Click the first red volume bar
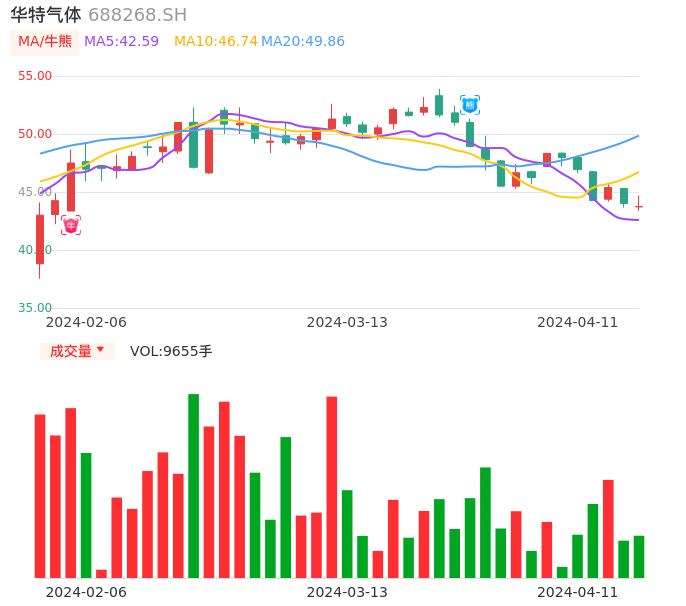 point(40,496)
